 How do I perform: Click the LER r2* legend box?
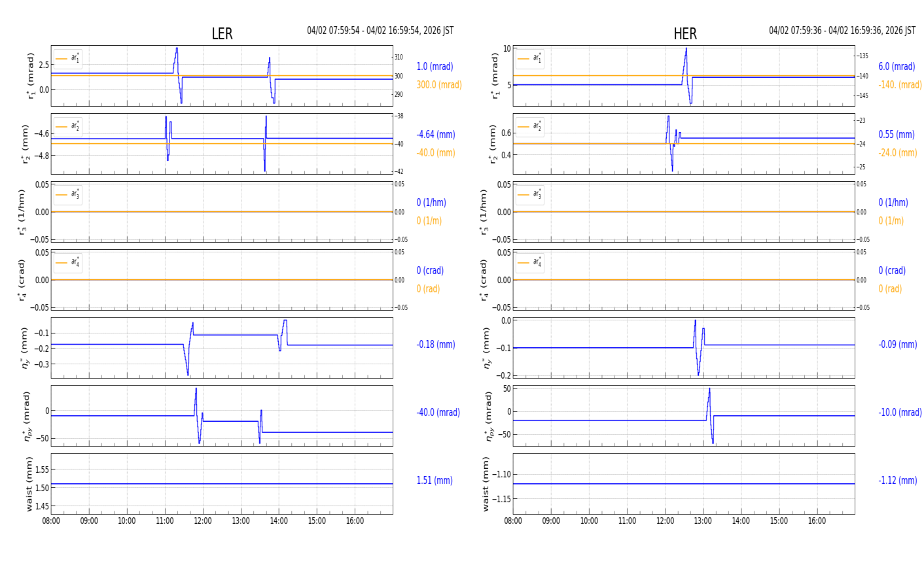[68, 126]
